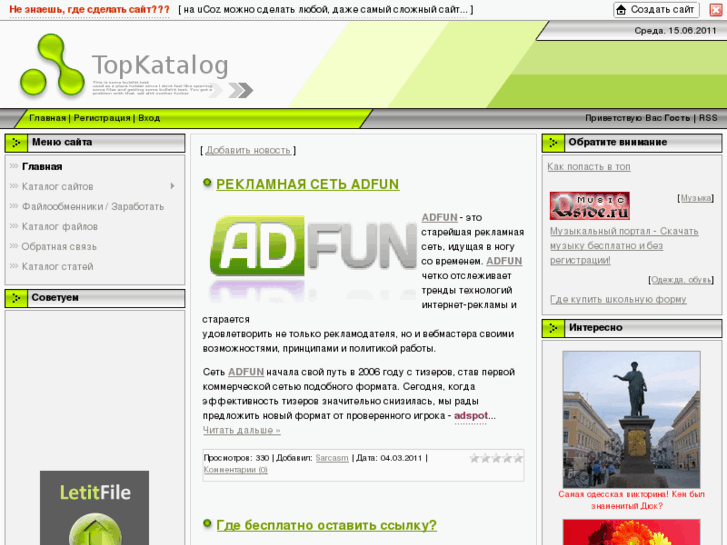Click the ADFUN link after the word Сеть
This screenshot has width=727, height=545.
tap(246, 372)
